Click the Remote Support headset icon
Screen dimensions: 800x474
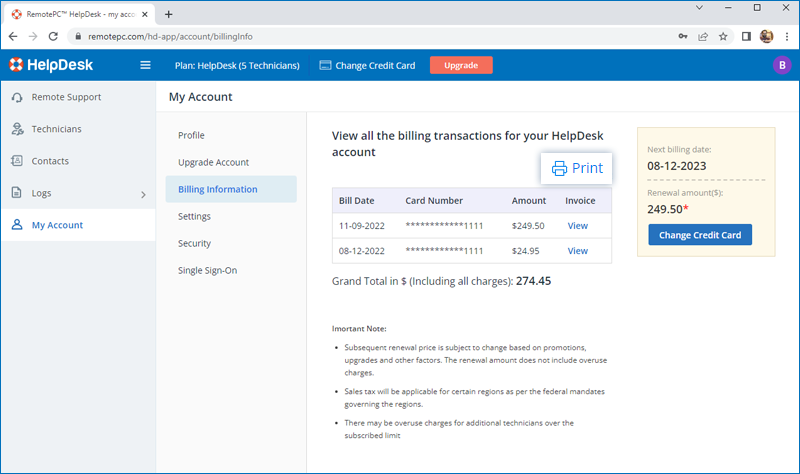pos(17,97)
